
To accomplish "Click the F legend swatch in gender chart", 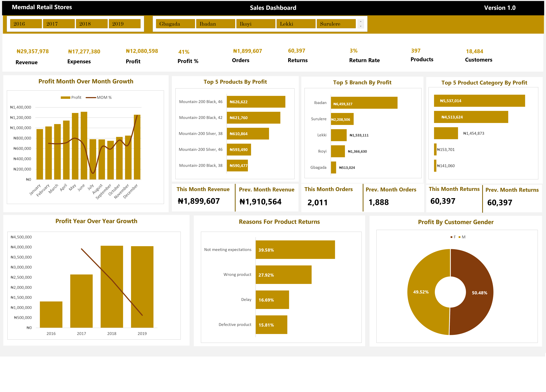I will pyautogui.click(x=451, y=237).
